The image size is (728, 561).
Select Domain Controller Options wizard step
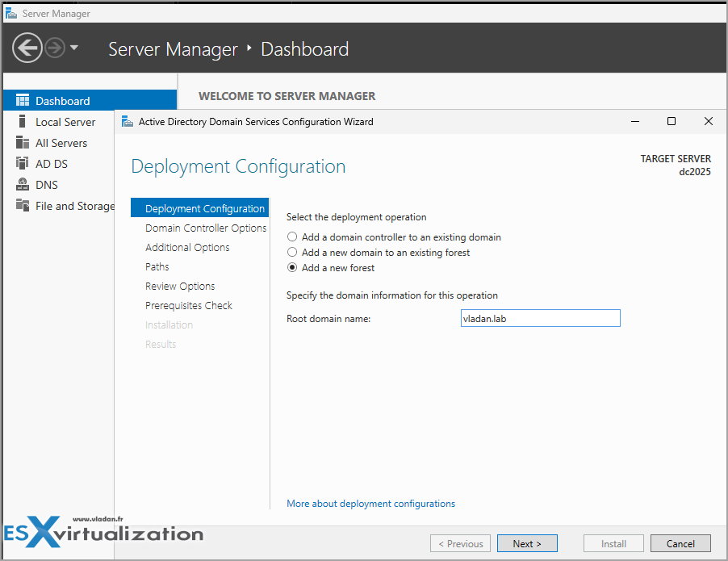tap(206, 228)
